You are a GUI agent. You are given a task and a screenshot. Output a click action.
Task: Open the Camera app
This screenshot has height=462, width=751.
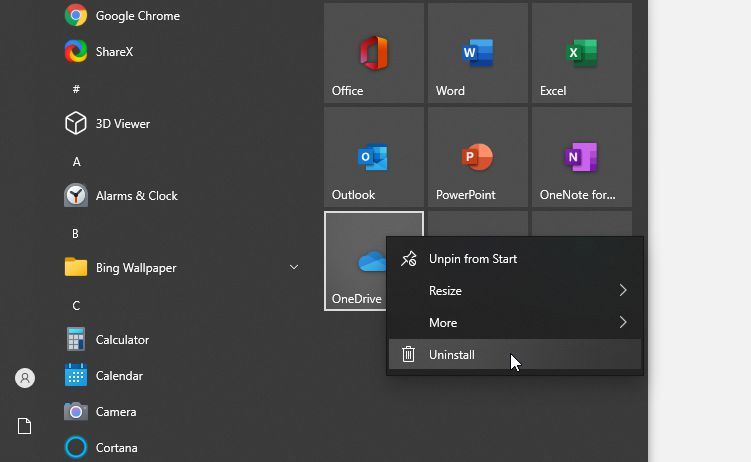115,412
